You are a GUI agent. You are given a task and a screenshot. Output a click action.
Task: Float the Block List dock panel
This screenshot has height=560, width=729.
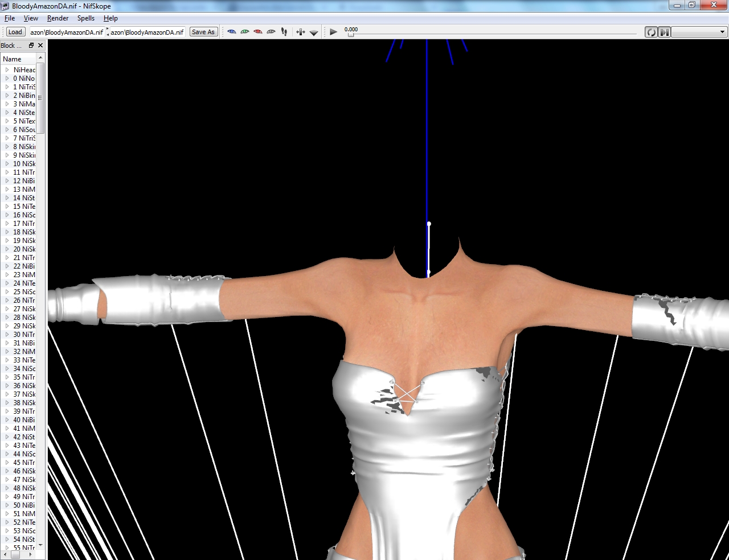[31, 46]
